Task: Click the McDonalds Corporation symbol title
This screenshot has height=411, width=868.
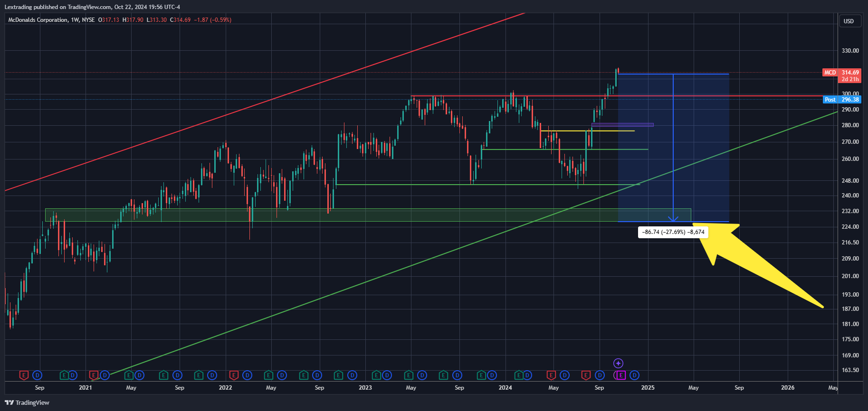Action: (38, 20)
